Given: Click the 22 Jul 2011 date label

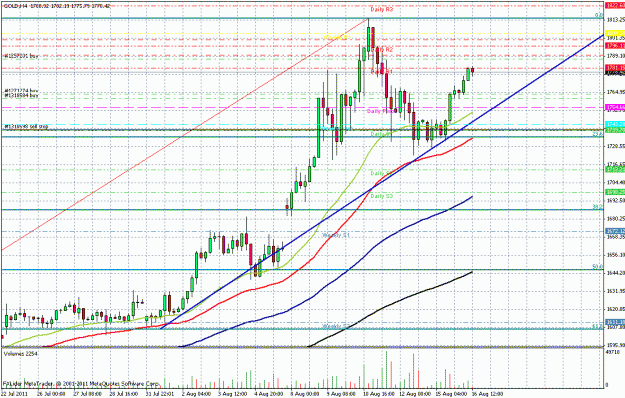Looking at the screenshot, I should [13, 394].
